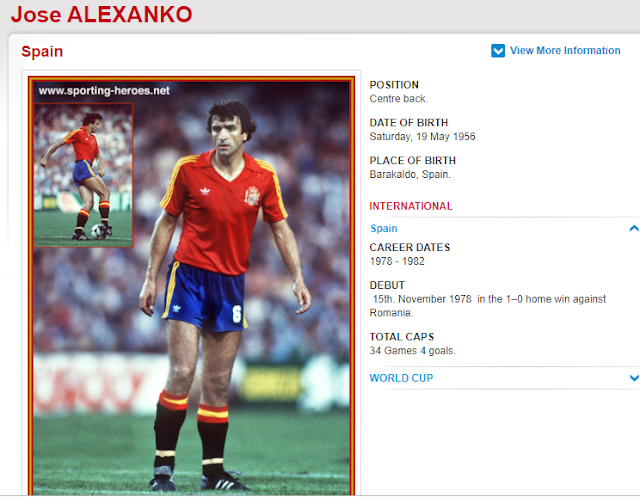Click the sporting-heroes.net watermark text
The image size is (640, 497).
104,91
